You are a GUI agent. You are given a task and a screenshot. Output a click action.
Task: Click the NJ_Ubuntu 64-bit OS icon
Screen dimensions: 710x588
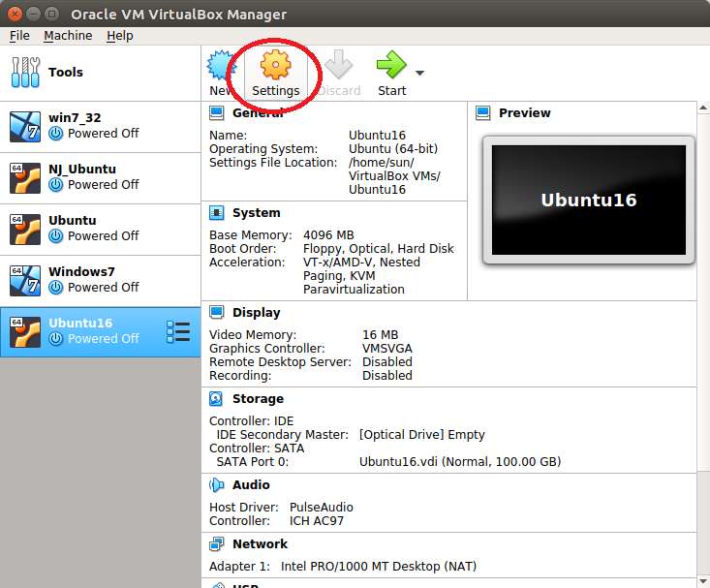[x=25, y=178]
